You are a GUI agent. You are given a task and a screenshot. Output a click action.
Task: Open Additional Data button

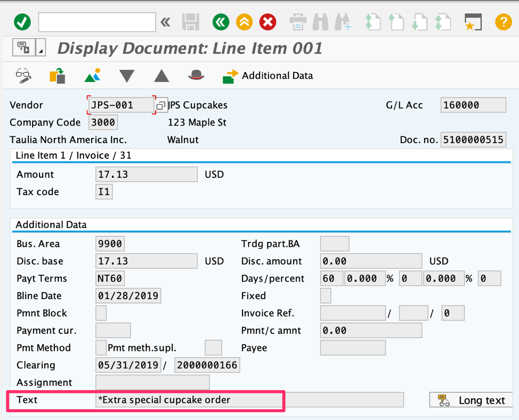click(x=268, y=76)
